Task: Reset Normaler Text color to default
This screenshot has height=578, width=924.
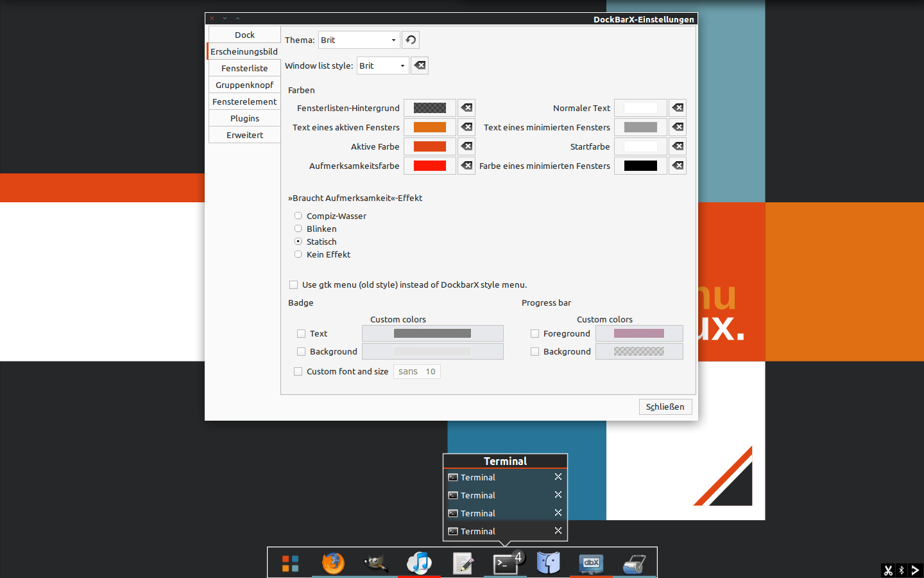Action: 678,108
